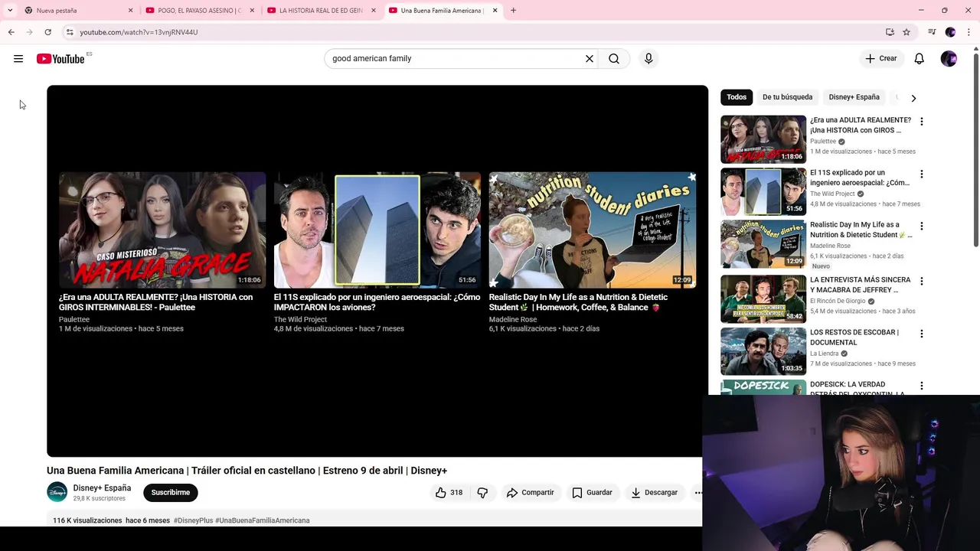Close the POGO, EL PAYASO ASESINO tab

point(252,11)
